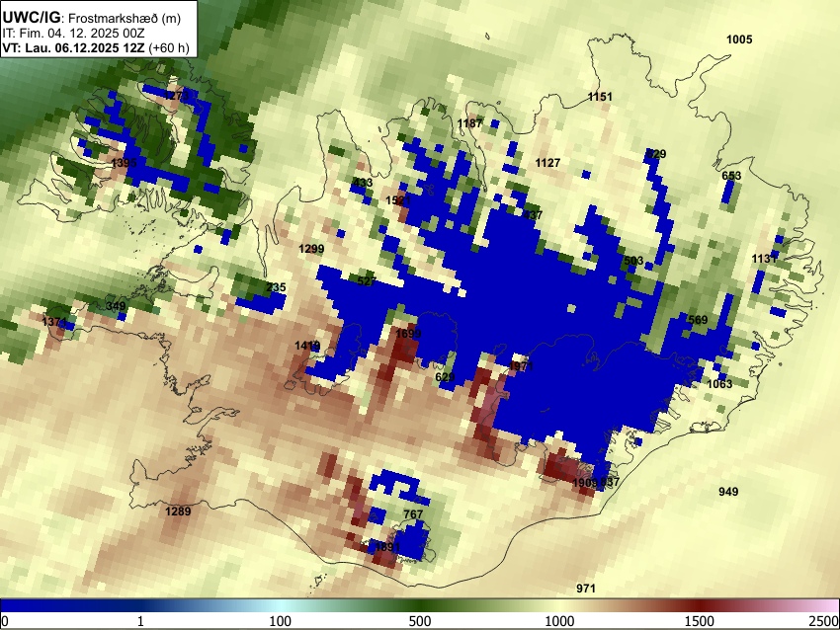Click the value 349 on the map
The image size is (840, 630).
coord(116,306)
